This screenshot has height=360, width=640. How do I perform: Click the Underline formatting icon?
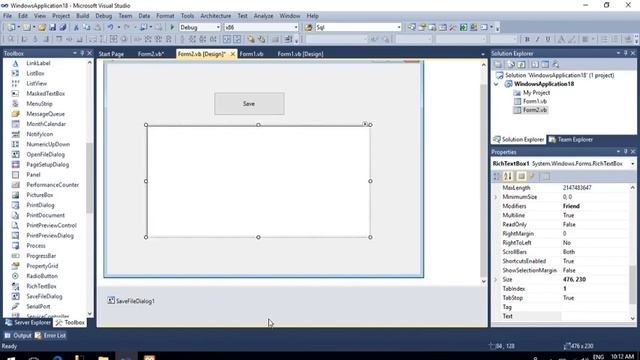[548, 39]
